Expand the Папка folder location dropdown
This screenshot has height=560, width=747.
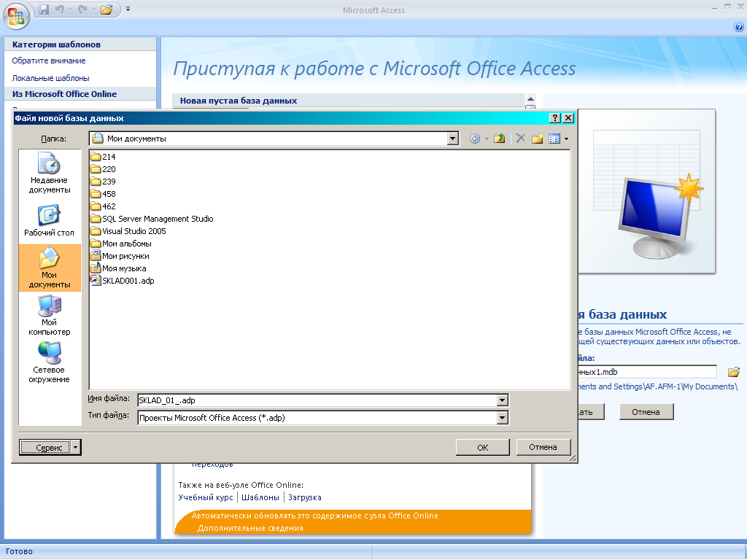453,139
